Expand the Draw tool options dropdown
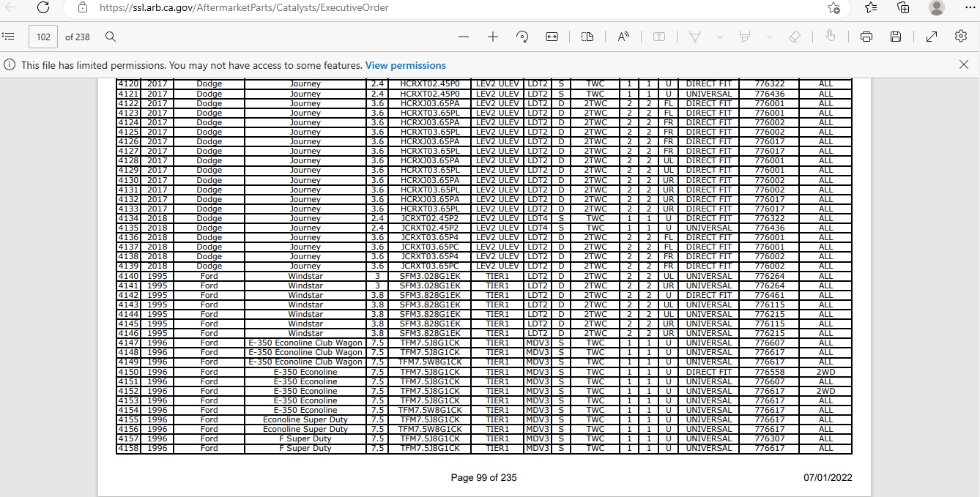This screenshot has width=980, height=497. pyautogui.click(x=719, y=37)
